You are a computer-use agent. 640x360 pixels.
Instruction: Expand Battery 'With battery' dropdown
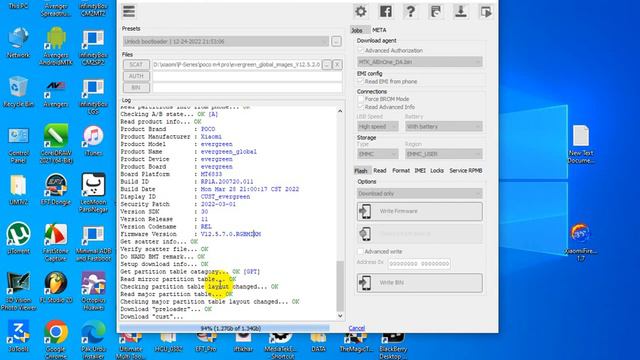click(444, 127)
